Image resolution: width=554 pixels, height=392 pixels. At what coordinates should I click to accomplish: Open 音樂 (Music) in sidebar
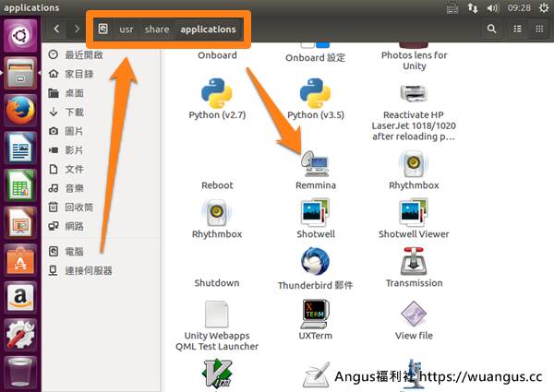(101, 188)
